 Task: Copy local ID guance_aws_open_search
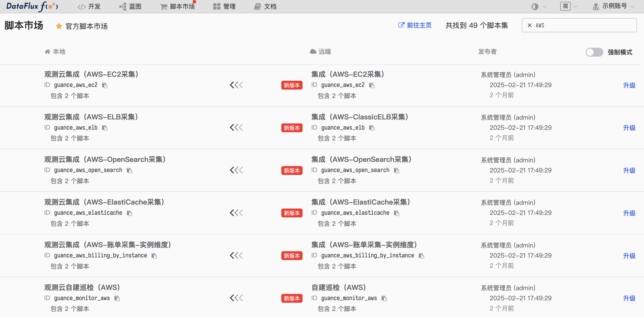[130, 171]
